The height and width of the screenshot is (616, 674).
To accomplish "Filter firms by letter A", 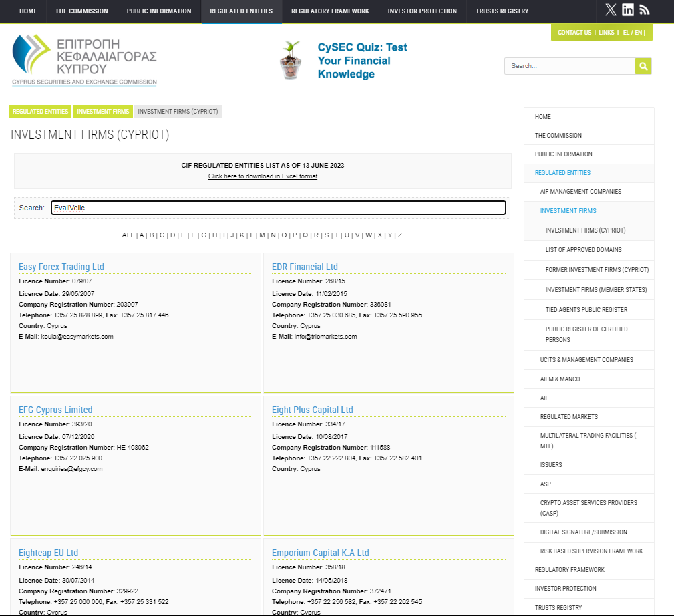I will pyautogui.click(x=142, y=235).
